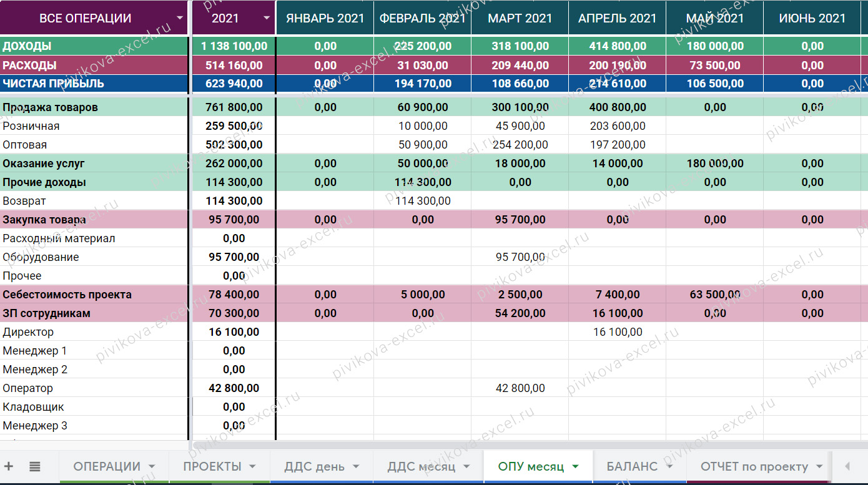Open ПРОЕКТЫ tab menu arrow
The image size is (868, 485).
[x=252, y=466]
